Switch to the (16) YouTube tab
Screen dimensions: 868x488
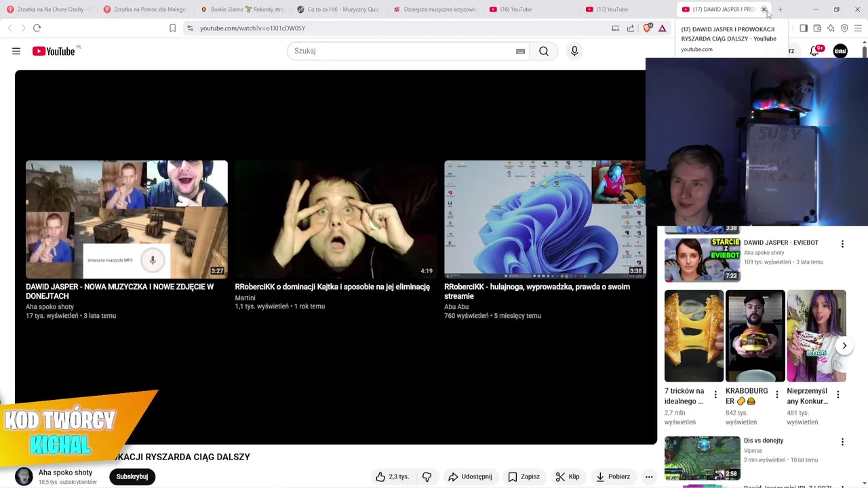(x=534, y=9)
